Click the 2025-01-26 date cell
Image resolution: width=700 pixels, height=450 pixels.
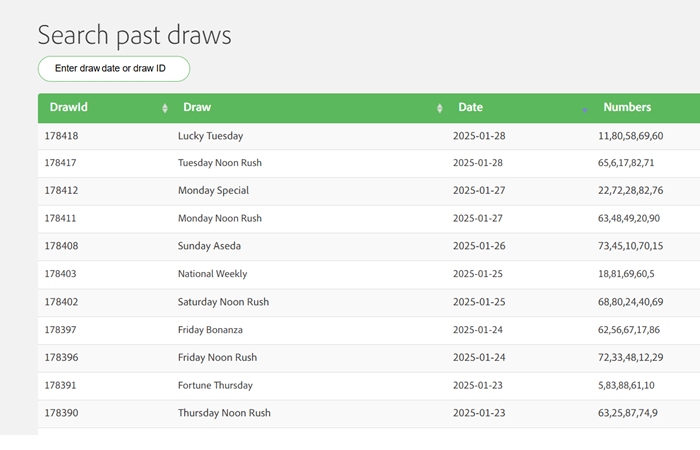(478, 246)
